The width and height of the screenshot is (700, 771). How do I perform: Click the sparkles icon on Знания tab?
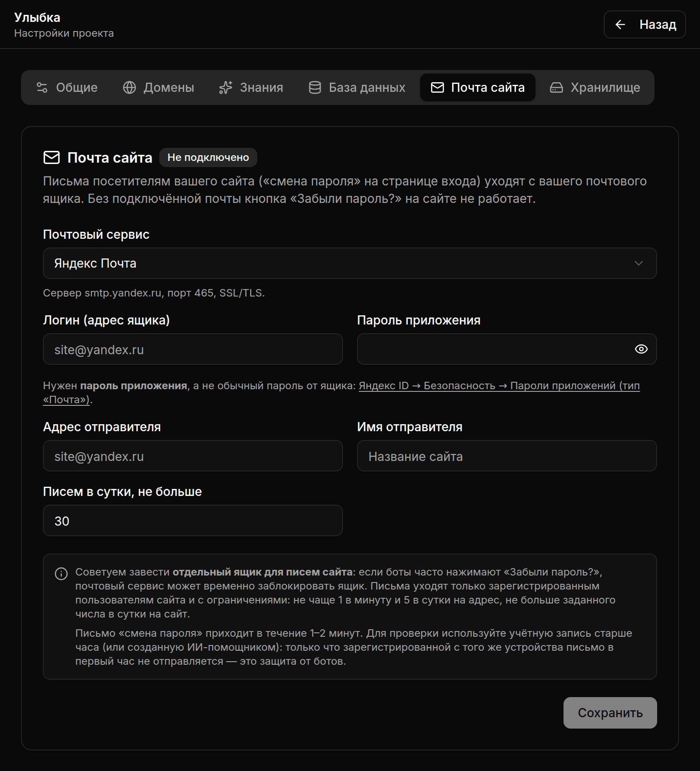225,87
